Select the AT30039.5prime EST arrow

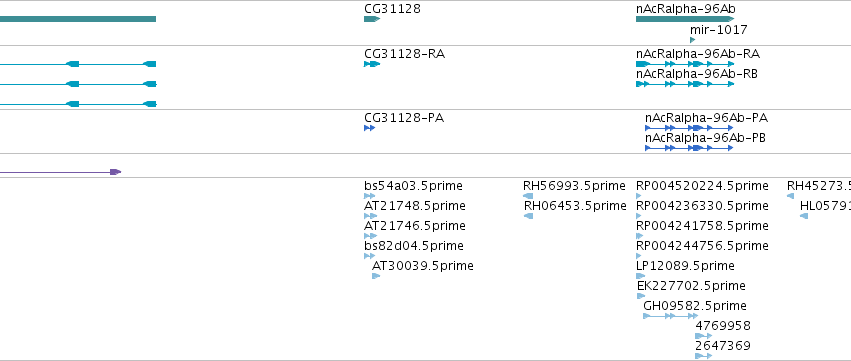(x=376, y=276)
